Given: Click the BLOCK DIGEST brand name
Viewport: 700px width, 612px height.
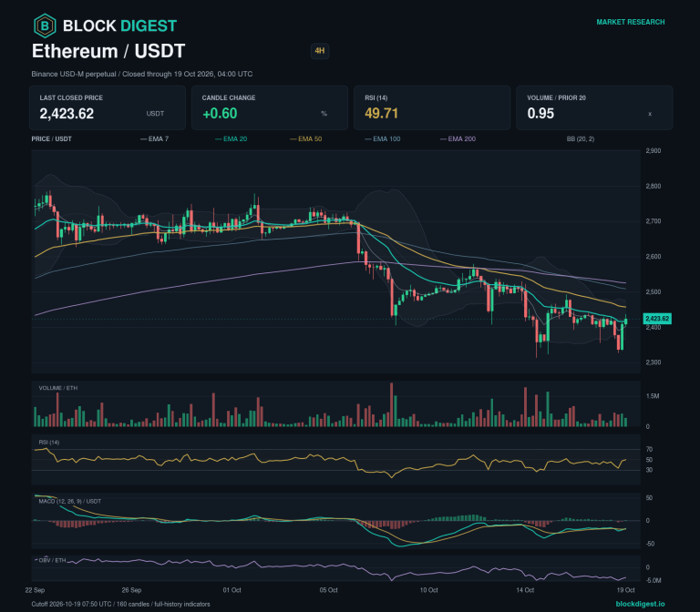Looking at the screenshot, I should tap(119, 25).
